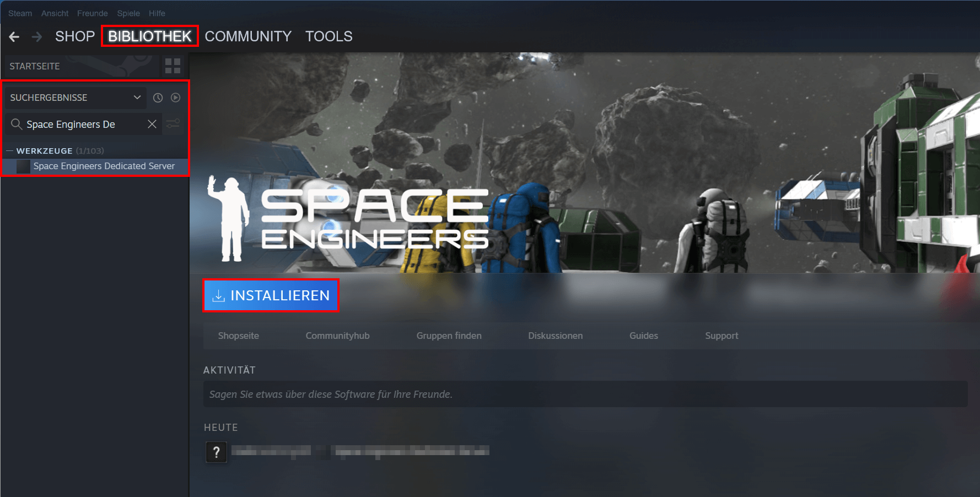This screenshot has height=497, width=980.
Task: Clear the library search text
Action: click(x=152, y=124)
